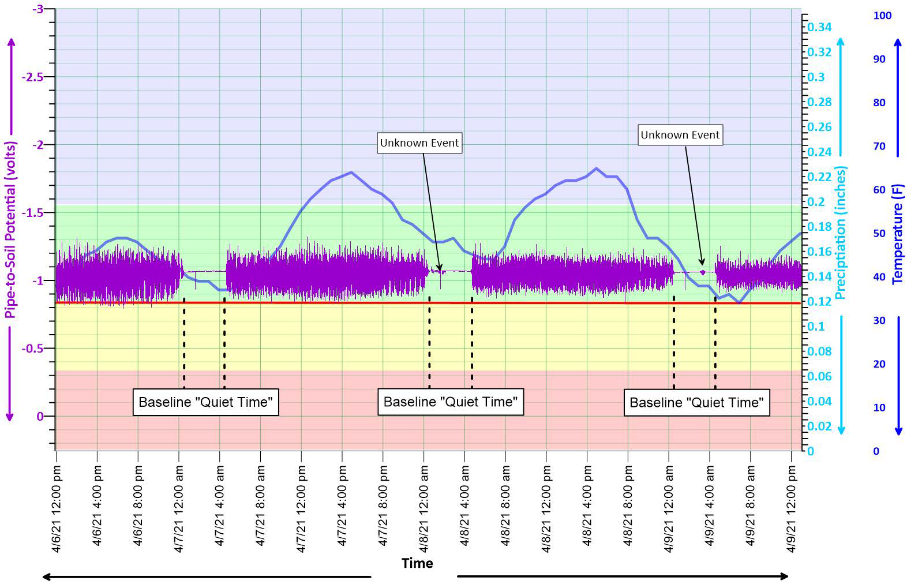Select the Baseline "Quiet Time" box on 4/8/21

(450, 402)
